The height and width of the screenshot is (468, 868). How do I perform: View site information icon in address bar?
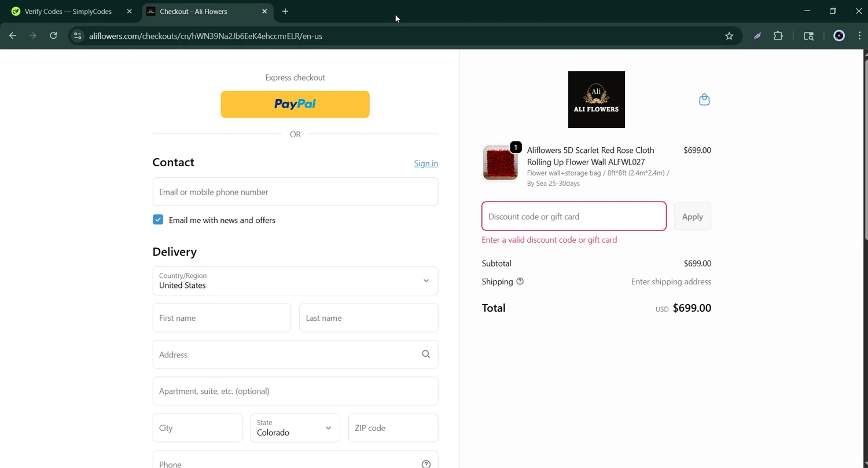(78, 36)
